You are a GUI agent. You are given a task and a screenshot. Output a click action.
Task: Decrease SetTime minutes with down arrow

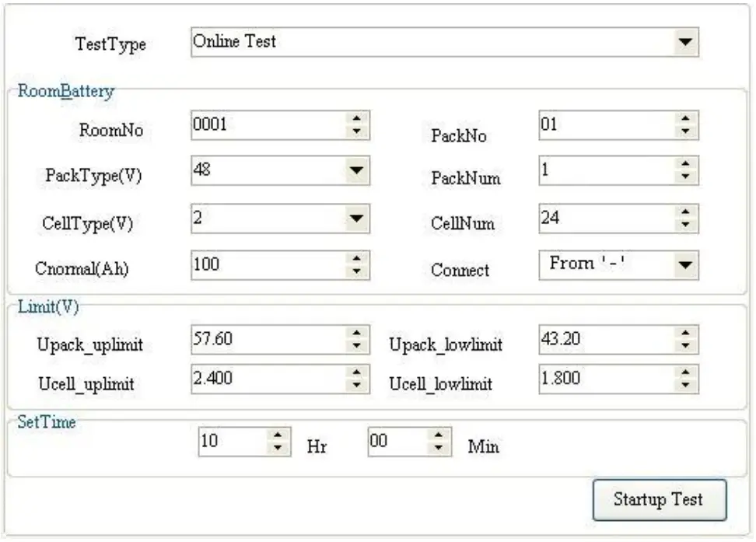439,449
